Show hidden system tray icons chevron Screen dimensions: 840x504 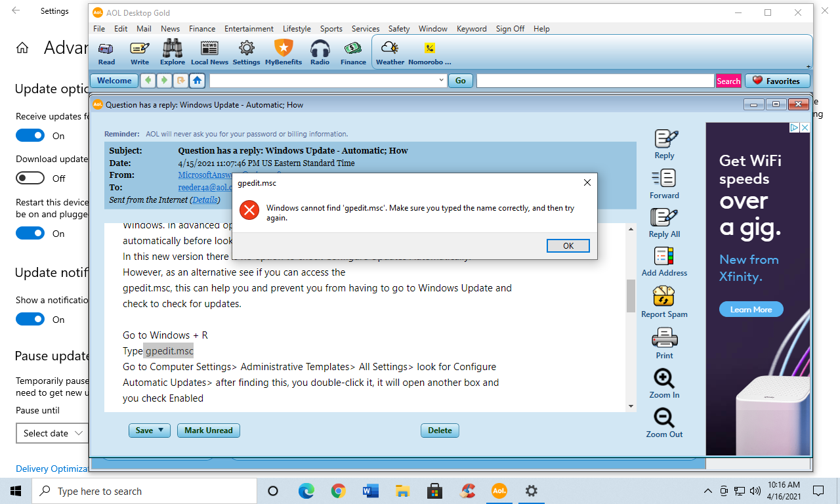pyautogui.click(x=707, y=491)
